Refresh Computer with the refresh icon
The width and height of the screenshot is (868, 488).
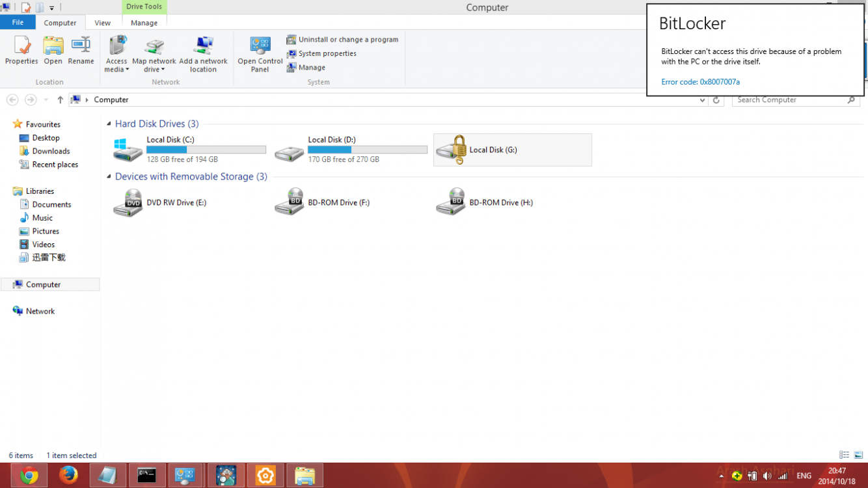716,100
